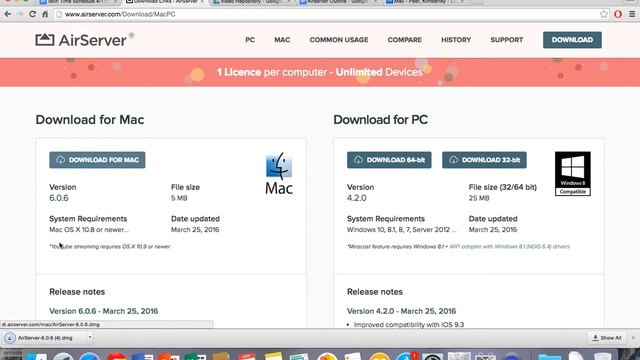Click the AirServer dmg file icon in downloads bar
Viewport: 640px width, 360px height.
point(10,338)
